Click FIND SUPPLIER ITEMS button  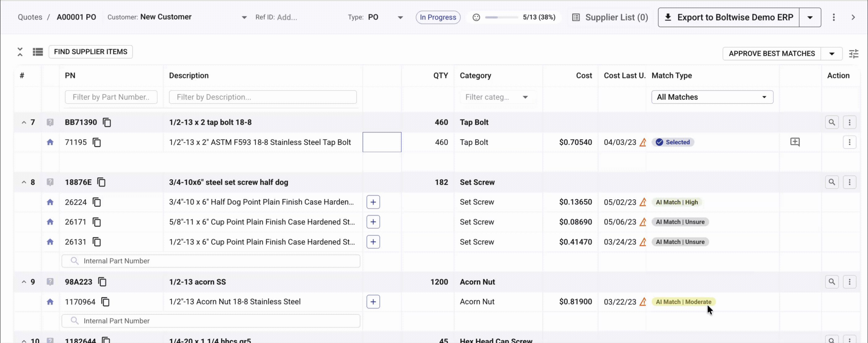[91, 52]
